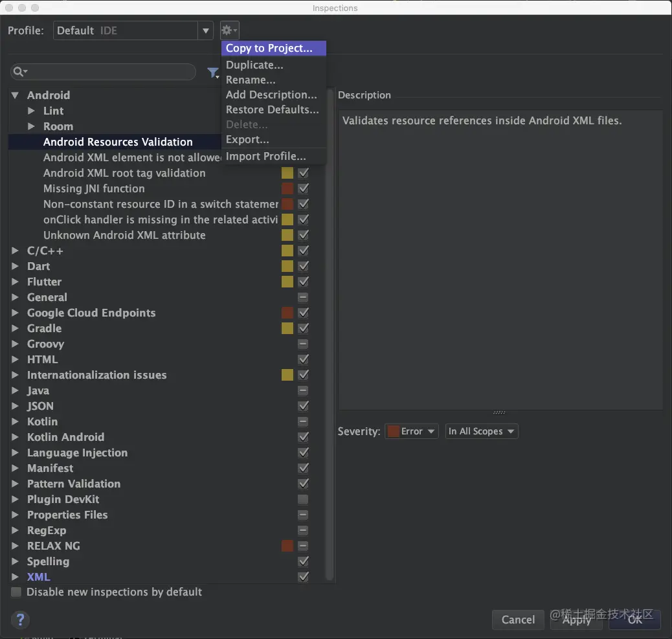
Task: Select Kotlin Android group
Action: coord(65,437)
